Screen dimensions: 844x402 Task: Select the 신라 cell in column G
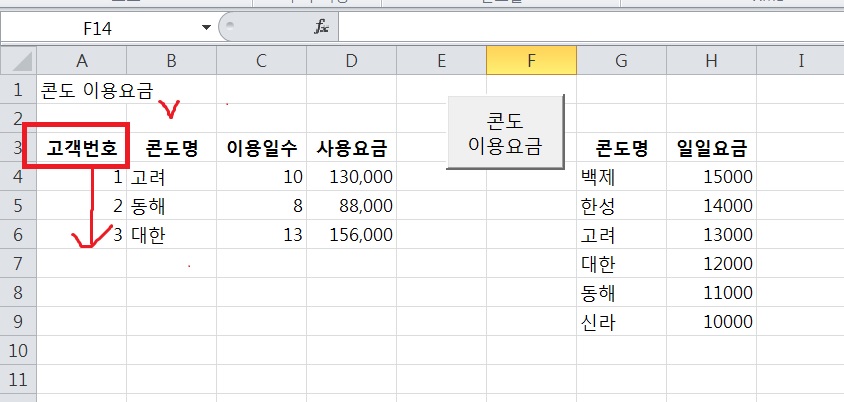pyautogui.click(x=621, y=322)
